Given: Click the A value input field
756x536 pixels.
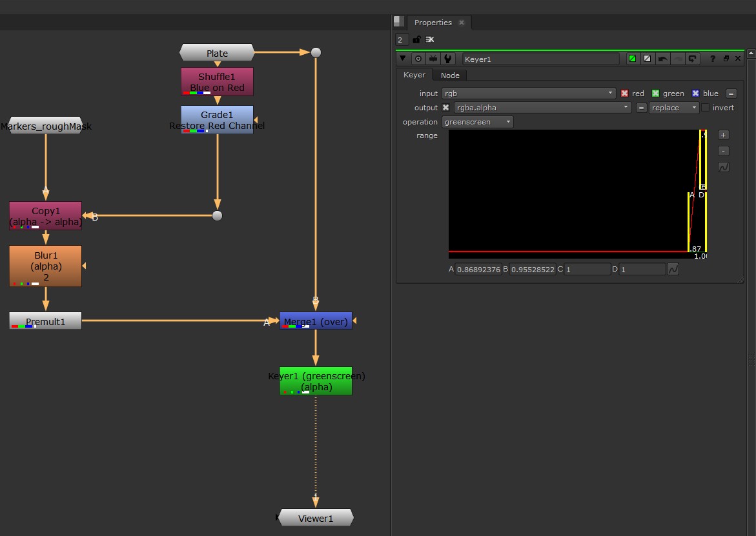Looking at the screenshot, I should [x=478, y=269].
